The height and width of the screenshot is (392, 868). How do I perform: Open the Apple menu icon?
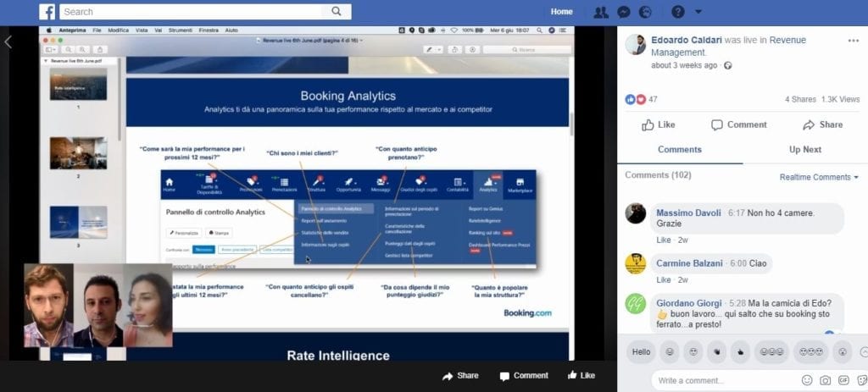tap(48, 30)
